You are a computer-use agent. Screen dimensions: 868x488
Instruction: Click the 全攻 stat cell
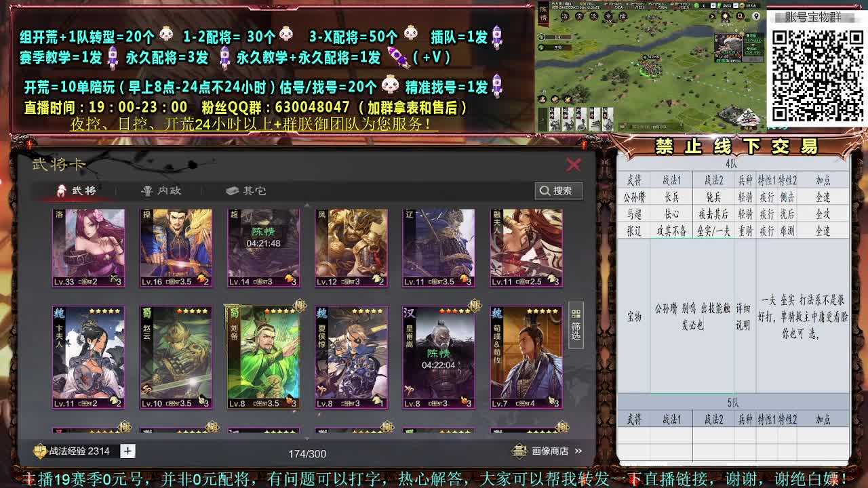click(x=823, y=214)
